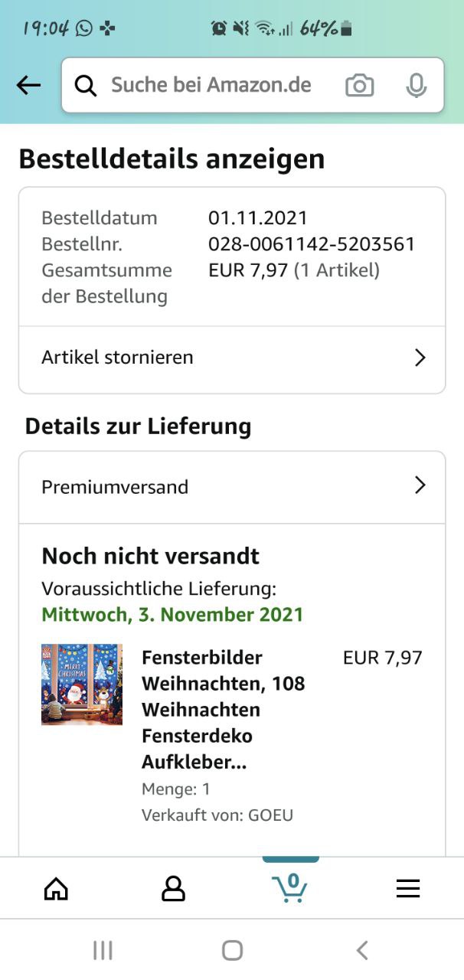Tap Android home navigation button
Image resolution: width=464 pixels, height=980 pixels.
pyautogui.click(x=232, y=951)
